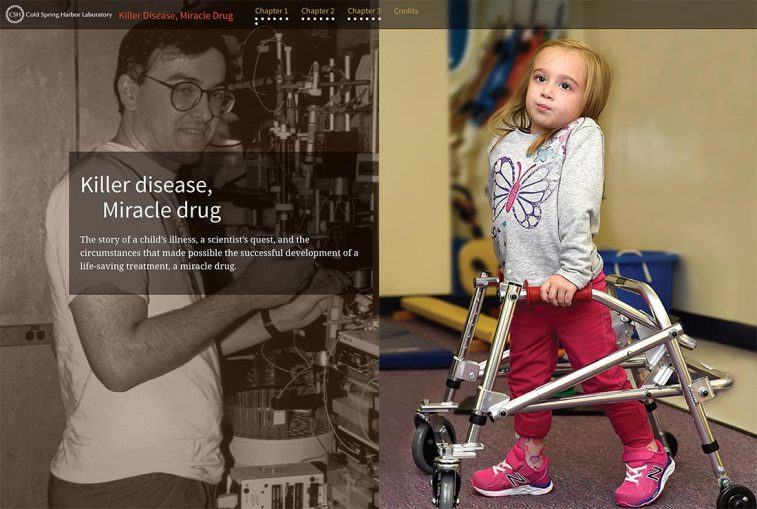Go to Chapter 2 in navigation
Screen dimensions: 757x509
pyautogui.click(x=318, y=11)
